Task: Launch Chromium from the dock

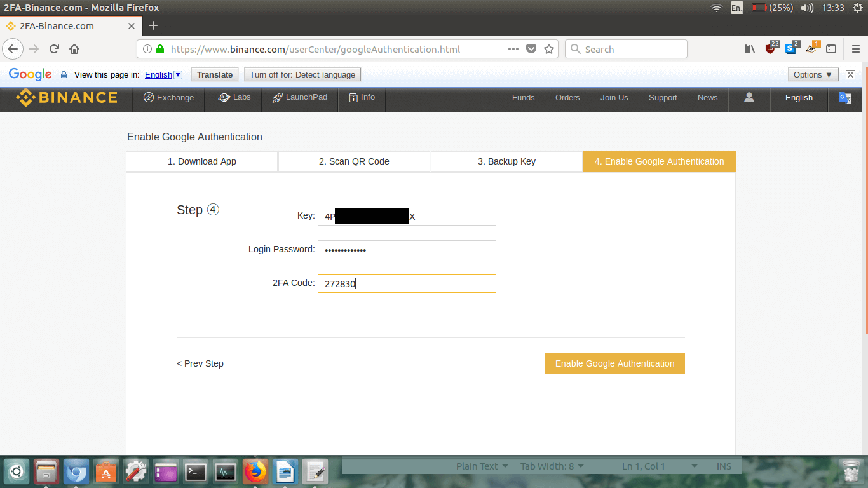Action: click(x=76, y=472)
